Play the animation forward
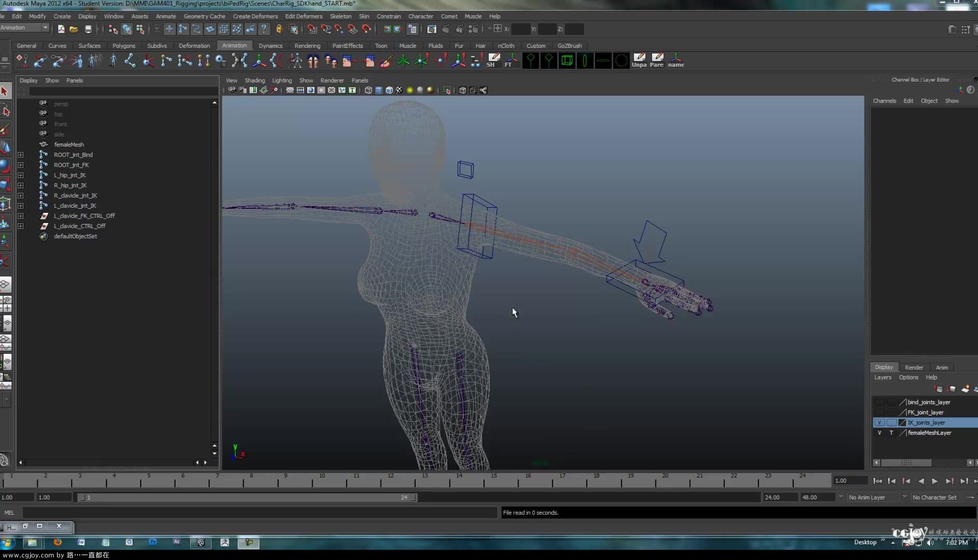Viewport: 978px width, 560px height. (x=935, y=481)
